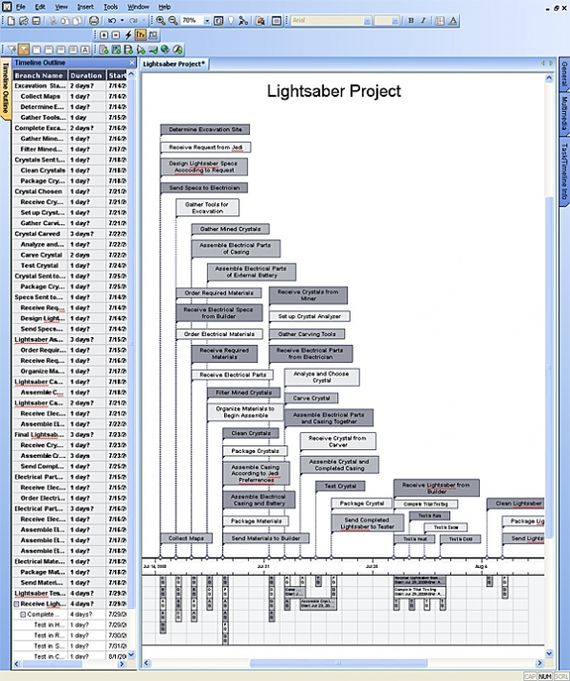Click the New document icon
This screenshot has width=570, height=681.
pyautogui.click(x=11, y=20)
